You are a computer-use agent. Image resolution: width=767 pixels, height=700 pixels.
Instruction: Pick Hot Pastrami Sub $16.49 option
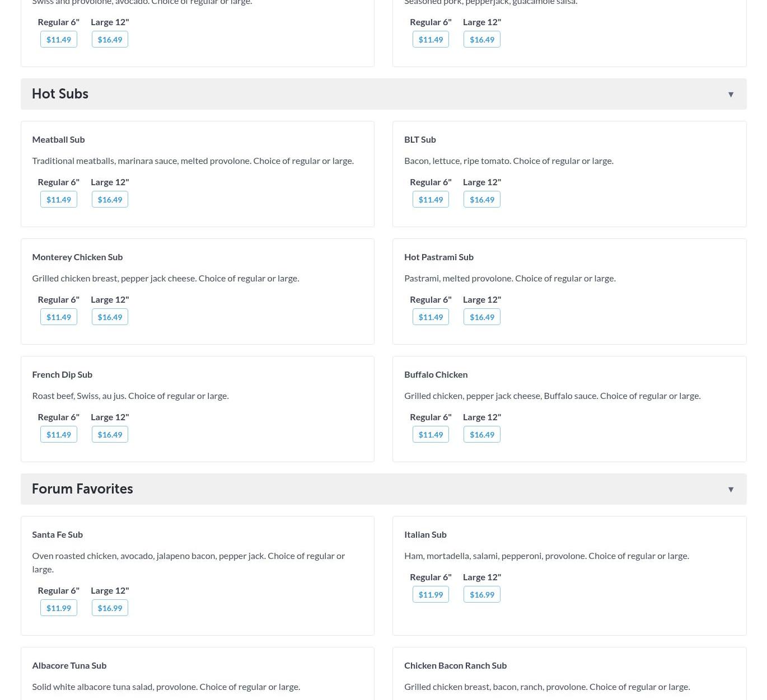481,317
